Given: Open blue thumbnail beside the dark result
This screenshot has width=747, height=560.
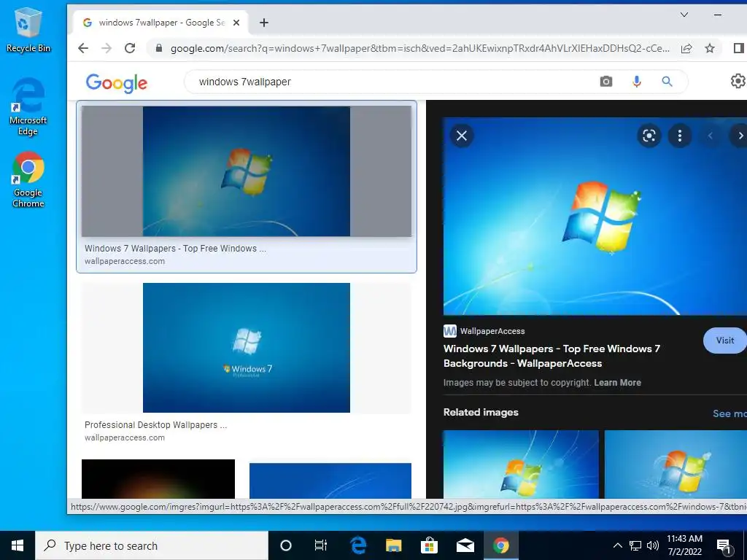Looking at the screenshot, I should tap(330, 481).
